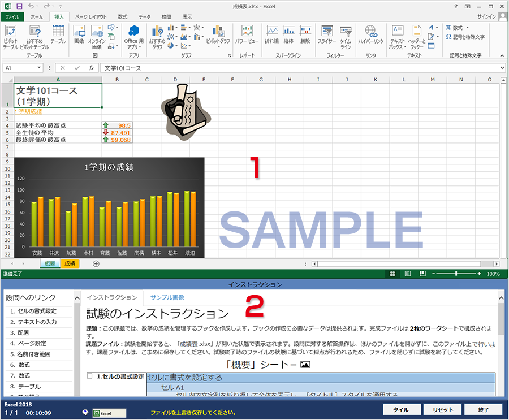Switch to Normal view in status bar

point(392,274)
